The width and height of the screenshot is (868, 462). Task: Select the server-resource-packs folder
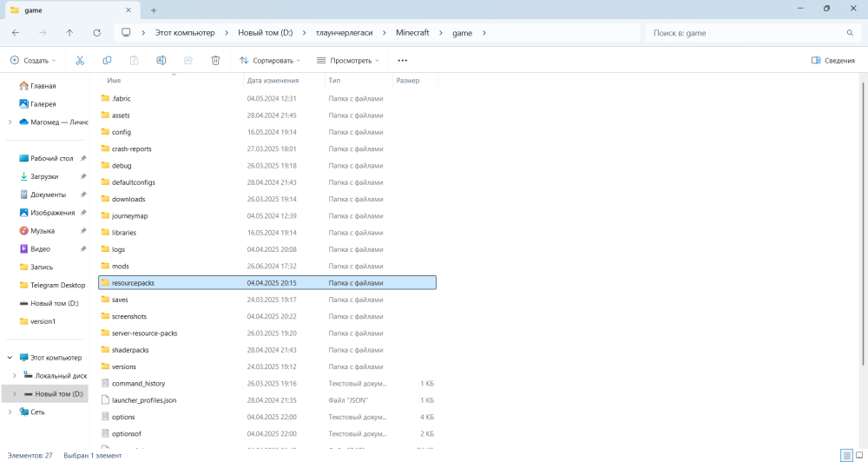pyautogui.click(x=267, y=333)
